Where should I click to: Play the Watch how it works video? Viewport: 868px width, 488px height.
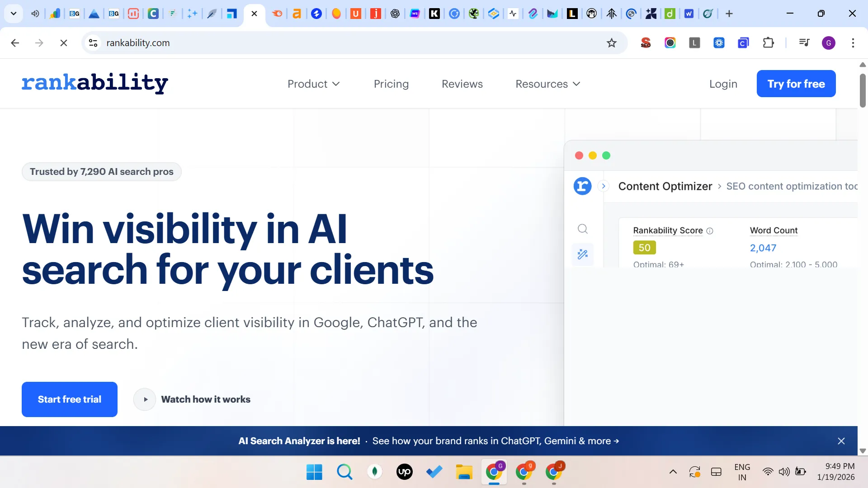click(x=144, y=399)
